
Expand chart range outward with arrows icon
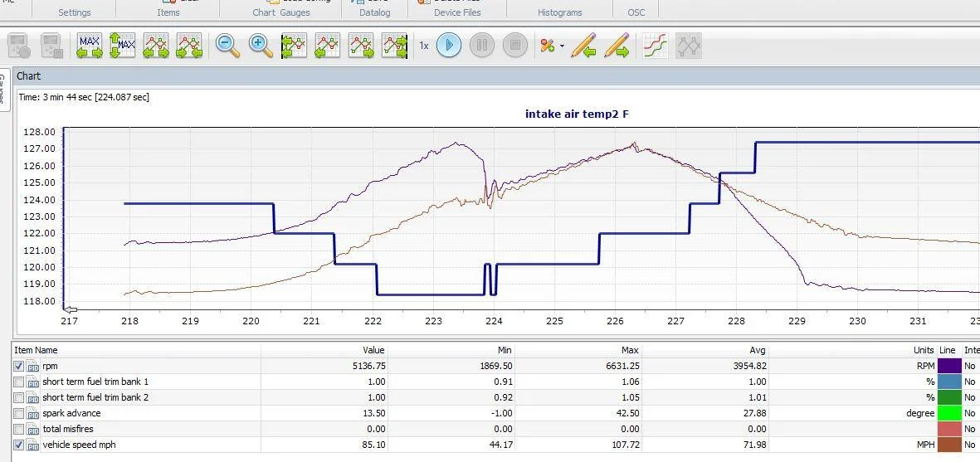(156, 46)
